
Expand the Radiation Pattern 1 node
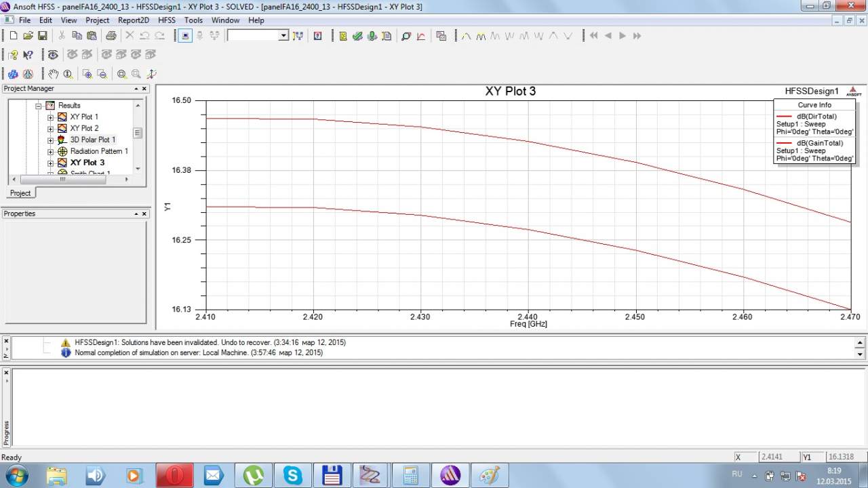(x=51, y=152)
